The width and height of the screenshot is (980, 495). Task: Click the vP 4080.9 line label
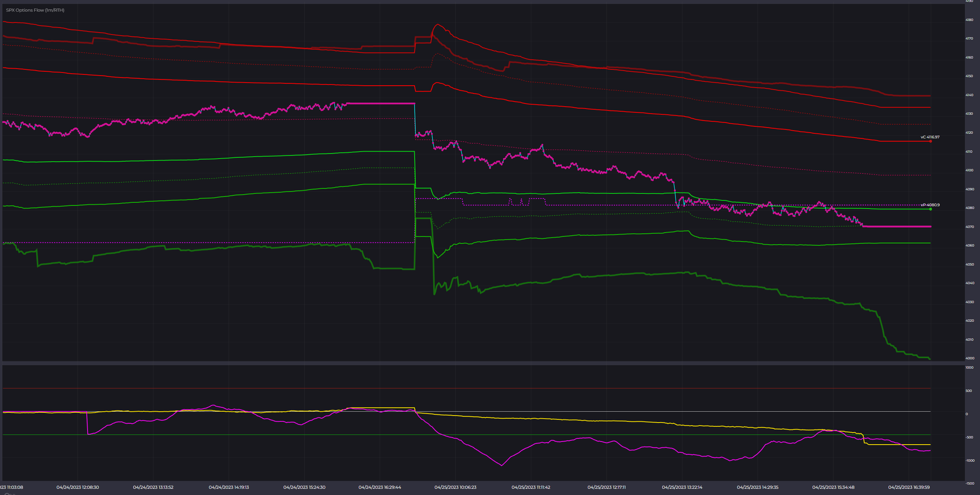coord(930,205)
